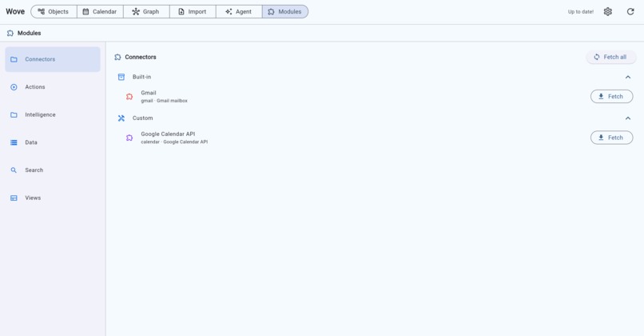Viewport: 644px width, 336px height.
Task: Click the Custom section label
Action: point(142,118)
